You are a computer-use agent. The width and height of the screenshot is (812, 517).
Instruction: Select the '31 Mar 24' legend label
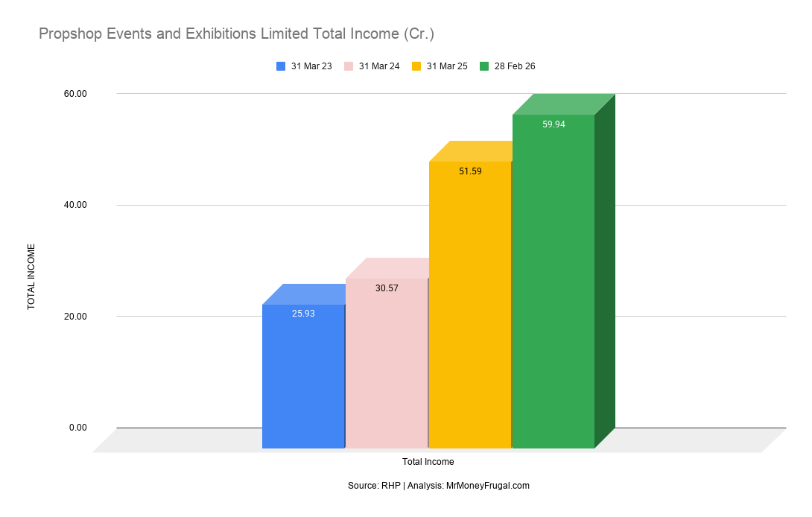(379, 66)
